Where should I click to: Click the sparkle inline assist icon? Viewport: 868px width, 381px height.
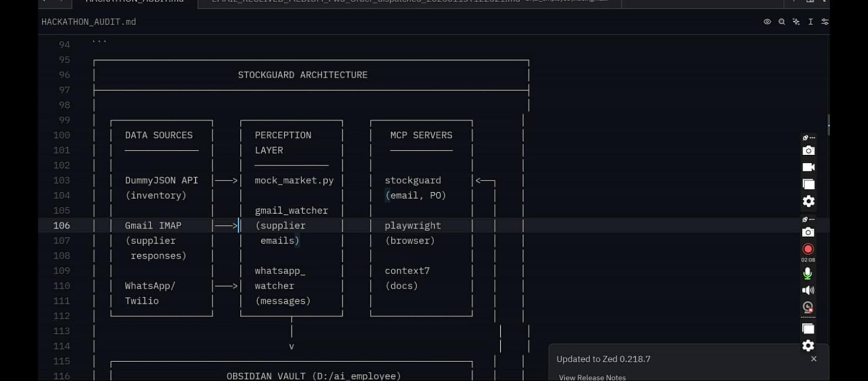(796, 22)
